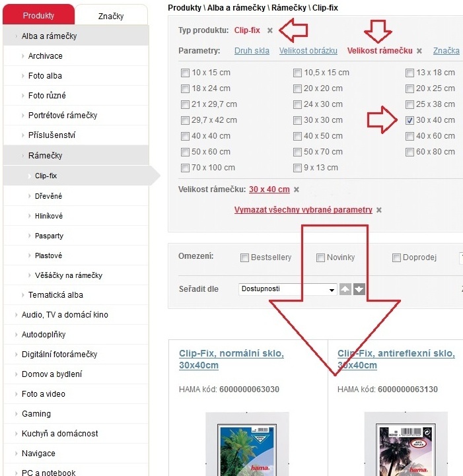The height and width of the screenshot is (476, 463).
Task: Open the Foto různé subcategory
Action: coord(76,95)
